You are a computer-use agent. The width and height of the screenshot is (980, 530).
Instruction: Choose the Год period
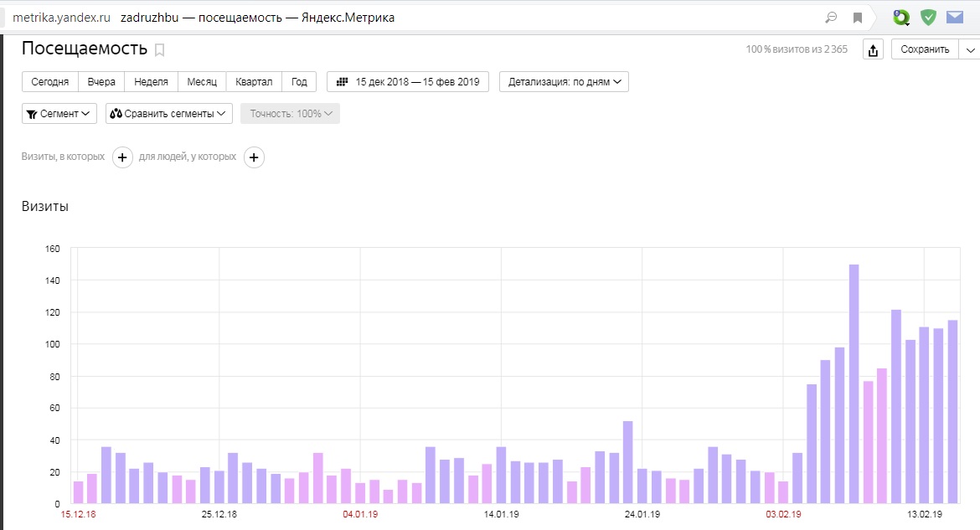(x=299, y=82)
